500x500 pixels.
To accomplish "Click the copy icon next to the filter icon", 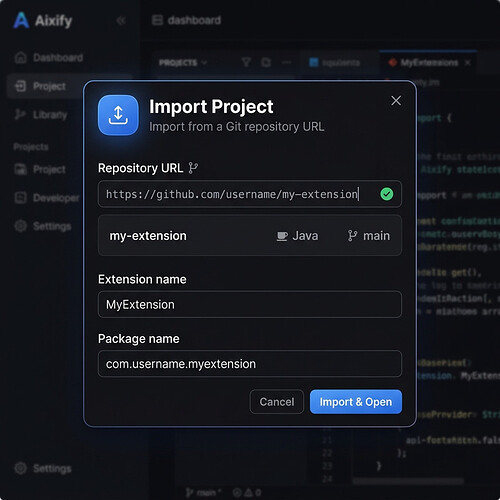I will (266, 62).
